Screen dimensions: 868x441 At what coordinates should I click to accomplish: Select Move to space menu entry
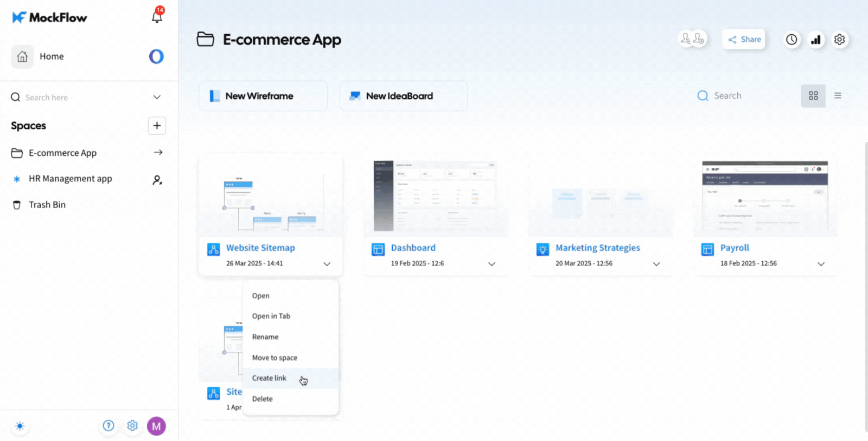pos(290,358)
